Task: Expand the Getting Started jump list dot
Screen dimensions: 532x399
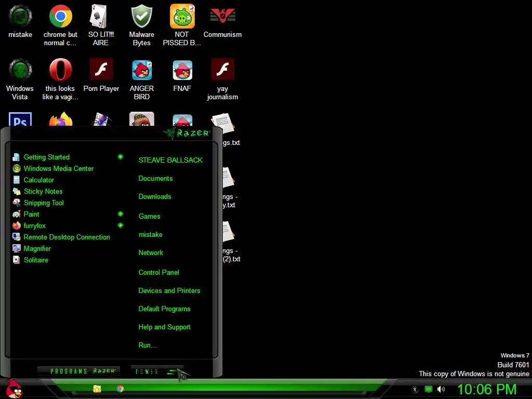Action: click(120, 157)
